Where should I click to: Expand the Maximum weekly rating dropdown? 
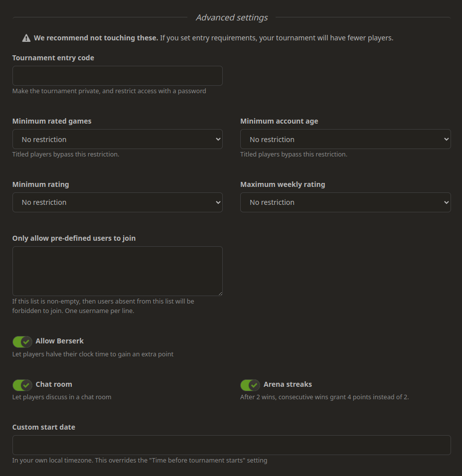(x=345, y=202)
